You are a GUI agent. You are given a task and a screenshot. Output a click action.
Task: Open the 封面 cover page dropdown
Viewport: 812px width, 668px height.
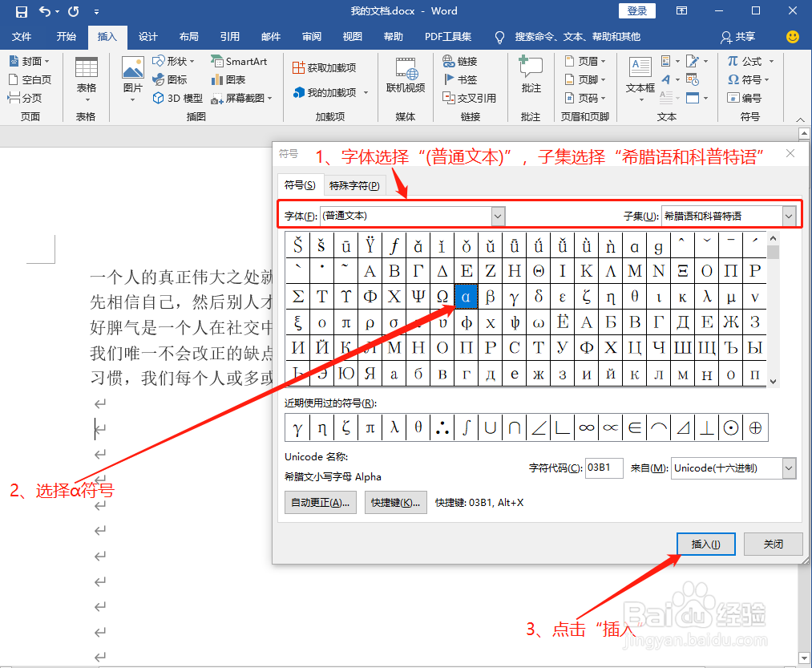(x=29, y=61)
